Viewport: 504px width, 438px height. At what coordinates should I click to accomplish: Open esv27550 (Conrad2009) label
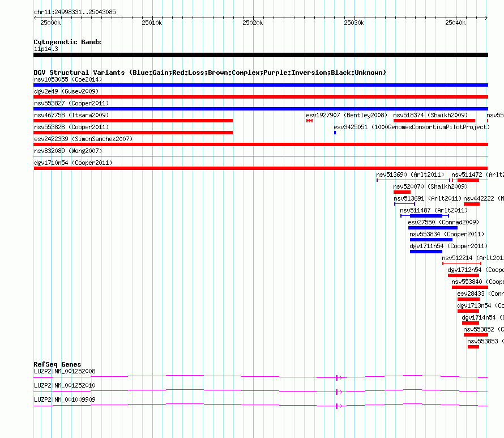tap(443, 222)
